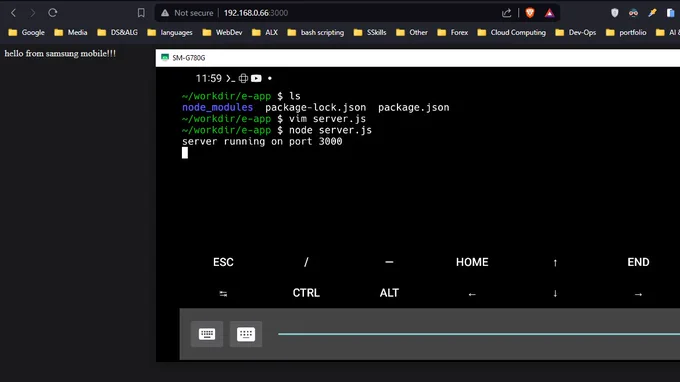Click the text input line beside keyboard icons
The image size is (680, 382).
pos(479,334)
